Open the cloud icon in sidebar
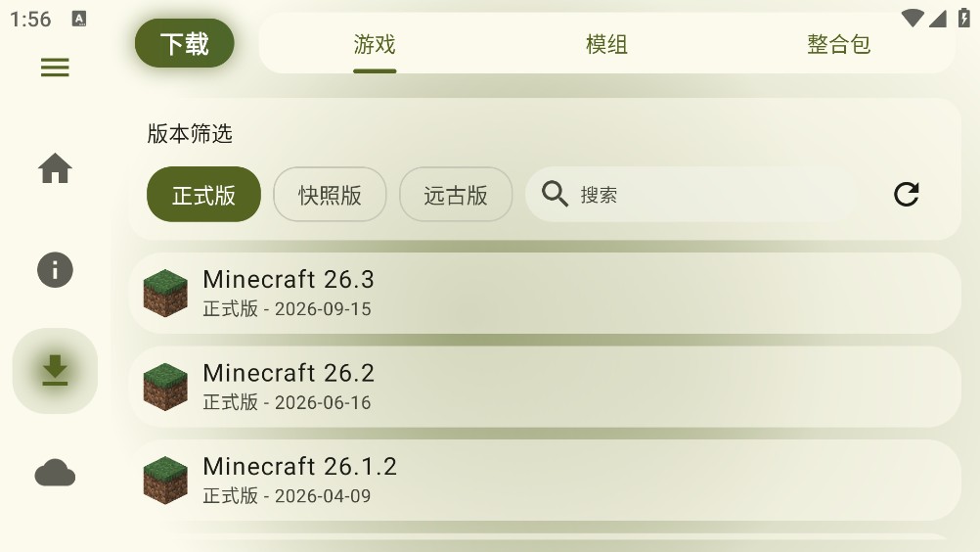The height and width of the screenshot is (552, 980). click(x=55, y=473)
